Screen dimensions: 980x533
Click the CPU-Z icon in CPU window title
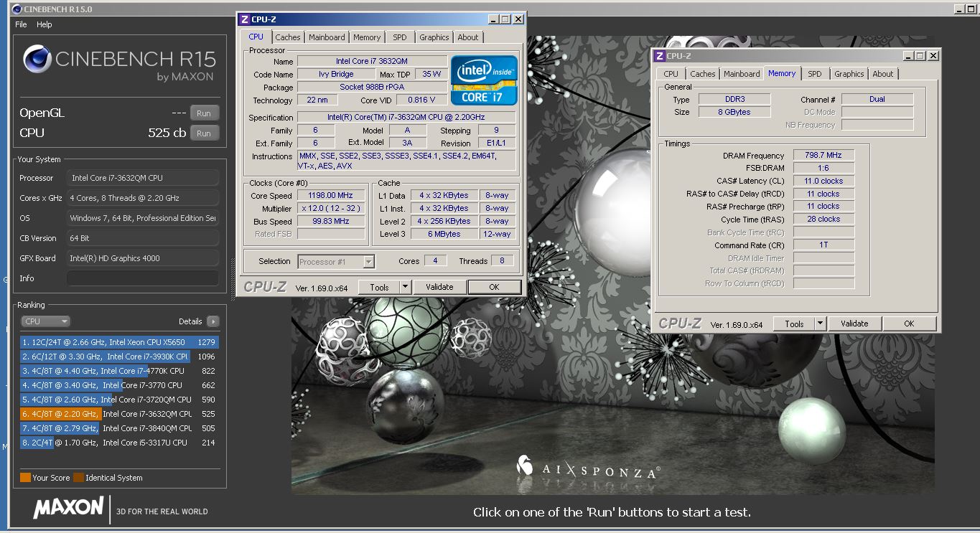[x=245, y=20]
